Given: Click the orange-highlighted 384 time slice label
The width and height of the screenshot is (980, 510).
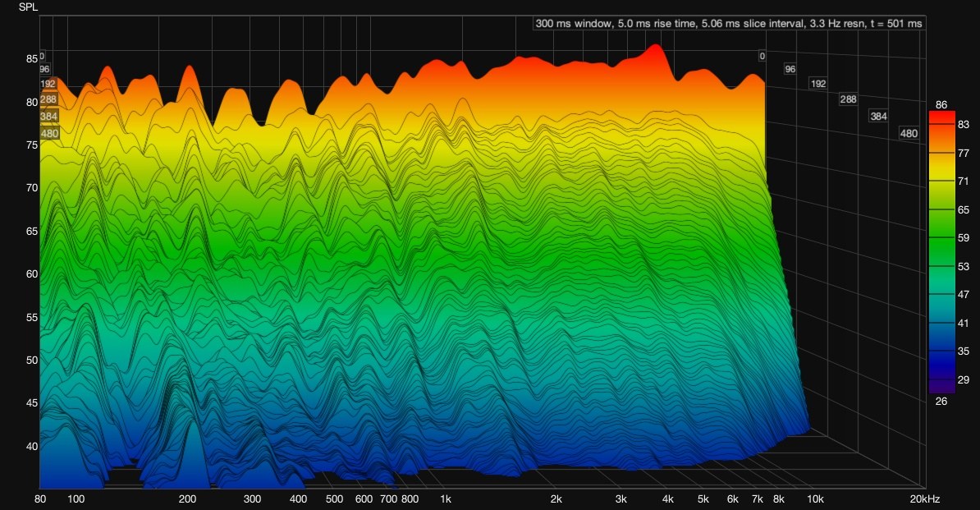Looking at the screenshot, I should coord(48,117).
